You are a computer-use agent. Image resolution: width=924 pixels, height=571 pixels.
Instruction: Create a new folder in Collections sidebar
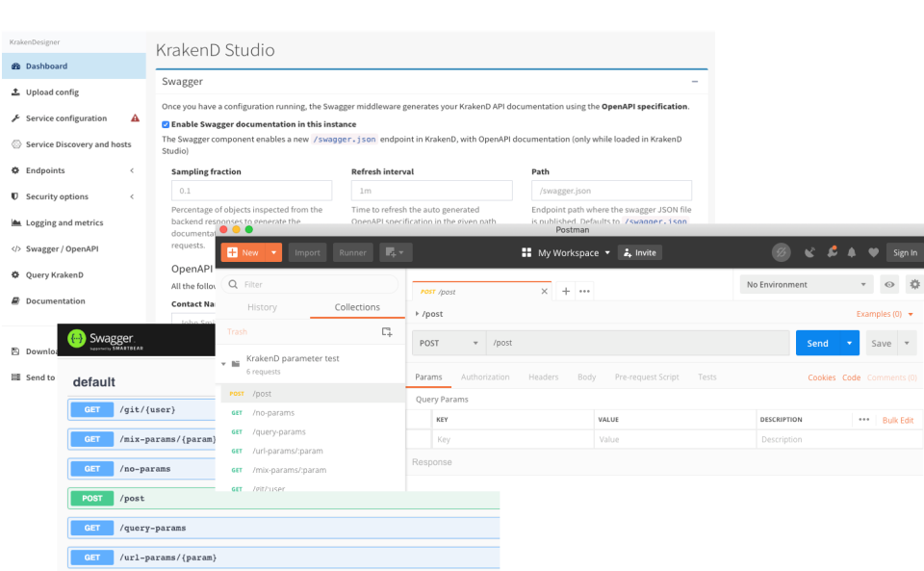point(387,331)
